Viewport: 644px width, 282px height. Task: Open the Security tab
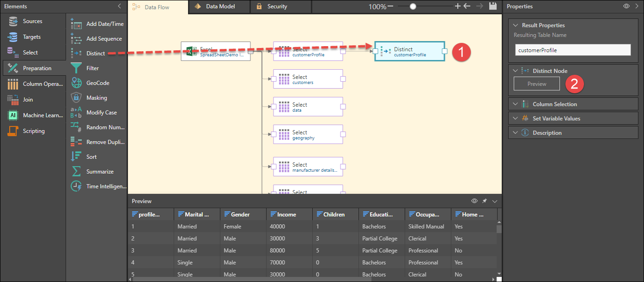point(277,6)
